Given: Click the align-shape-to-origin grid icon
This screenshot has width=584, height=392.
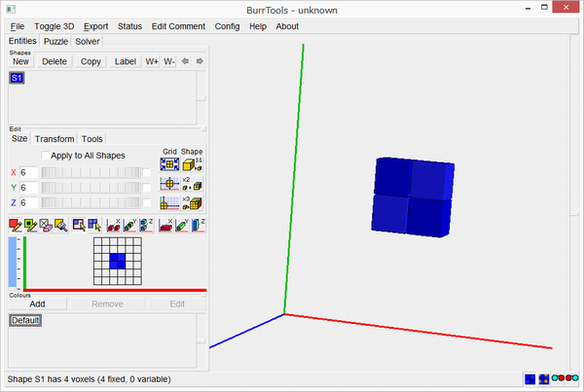Looking at the screenshot, I should (x=169, y=203).
